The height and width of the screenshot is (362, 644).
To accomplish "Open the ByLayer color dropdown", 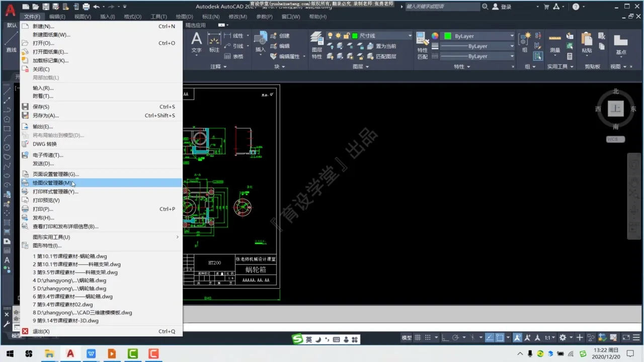I will 512,36.
